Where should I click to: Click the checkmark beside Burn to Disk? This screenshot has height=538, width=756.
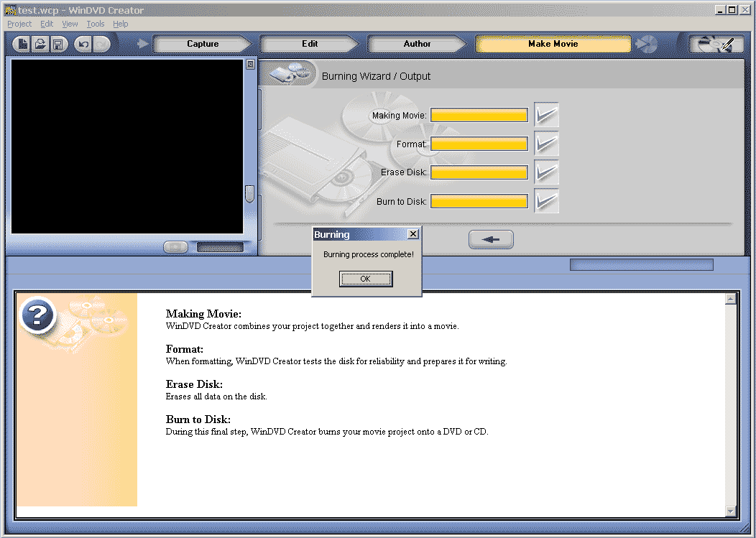(x=546, y=201)
